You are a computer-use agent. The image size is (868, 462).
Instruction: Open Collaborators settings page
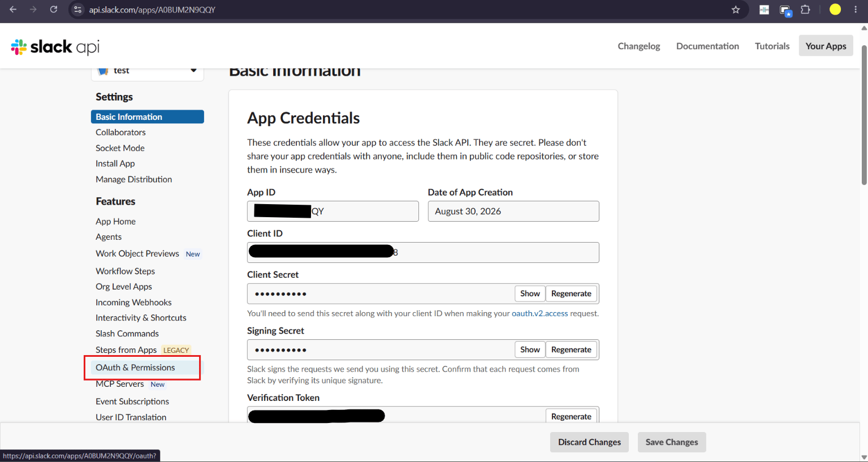pos(120,132)
